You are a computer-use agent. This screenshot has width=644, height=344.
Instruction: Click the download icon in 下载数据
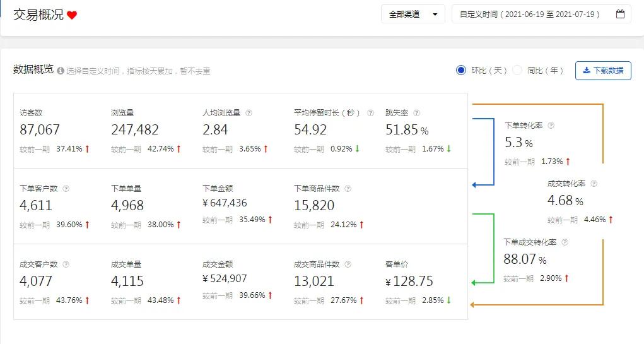click(x=587, y=70)
